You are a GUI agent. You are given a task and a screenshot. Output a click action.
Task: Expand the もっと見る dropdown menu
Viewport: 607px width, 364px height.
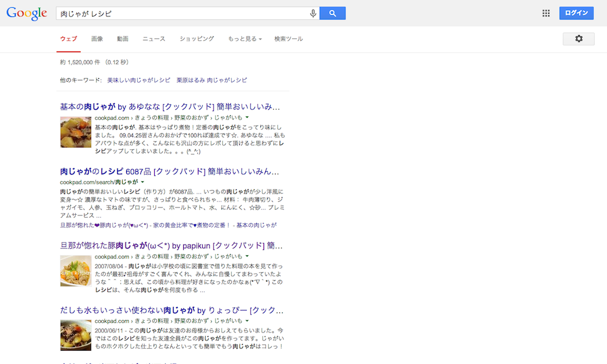245,39
